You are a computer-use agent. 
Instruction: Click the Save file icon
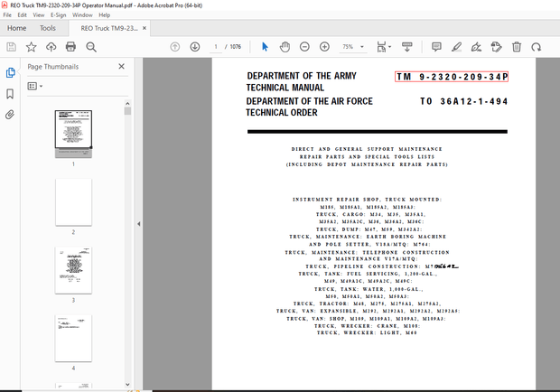(x=12, y=47)
